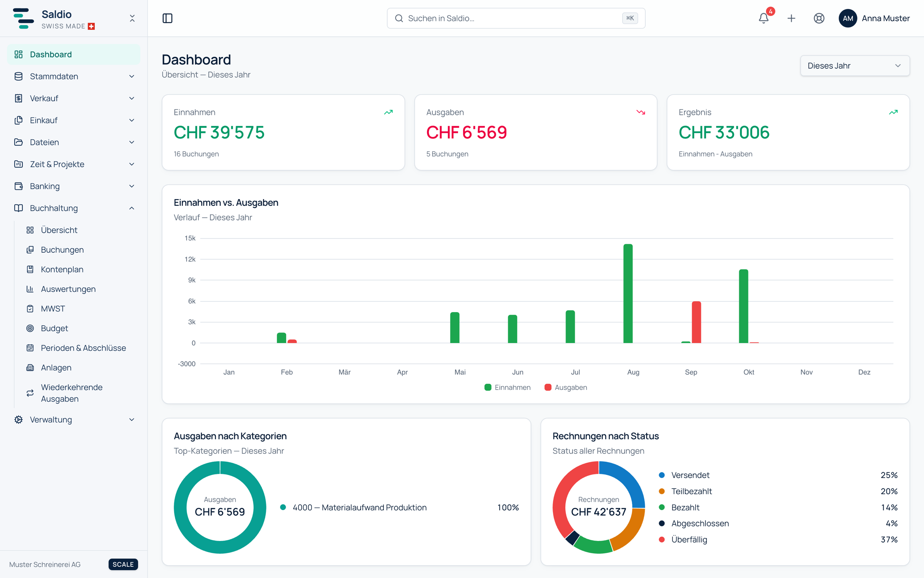Open the help lifebuoy icon
Image resolution: width=924 pixels, height=578 pixels.
[819, 18]
